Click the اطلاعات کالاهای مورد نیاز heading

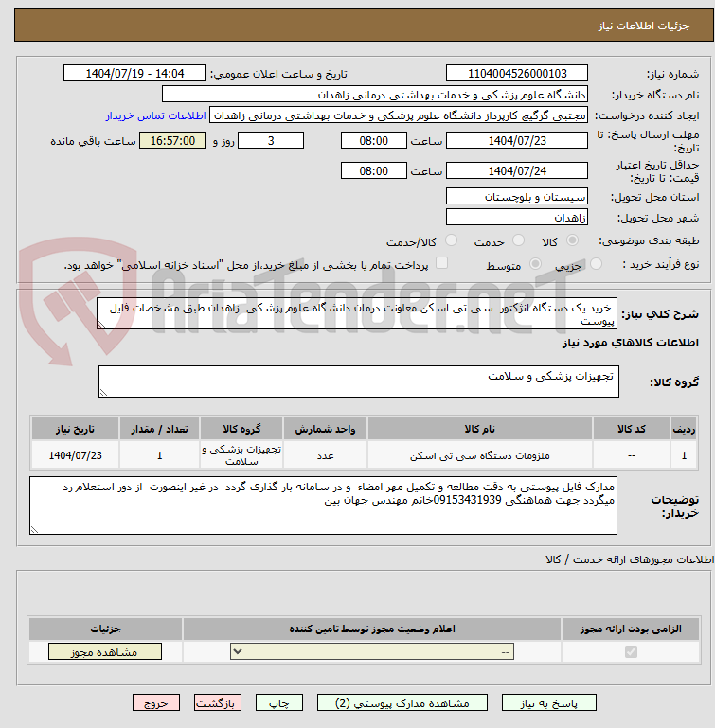click(631, 343)
